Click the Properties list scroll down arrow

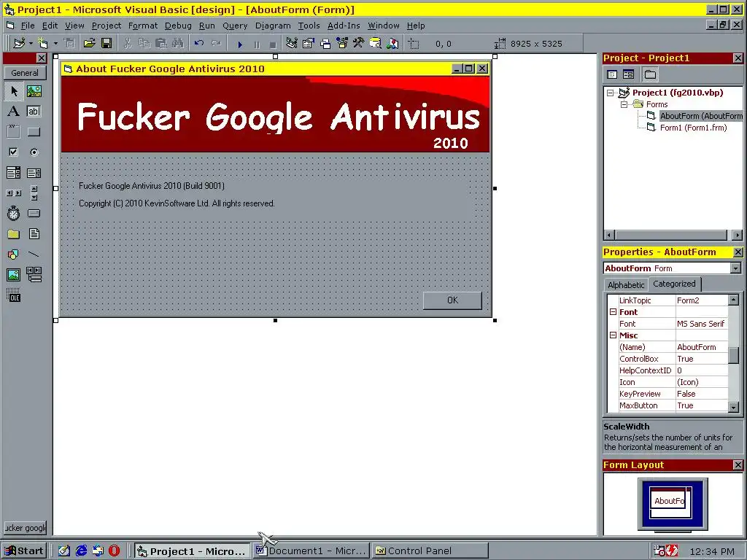click(734, 407)
